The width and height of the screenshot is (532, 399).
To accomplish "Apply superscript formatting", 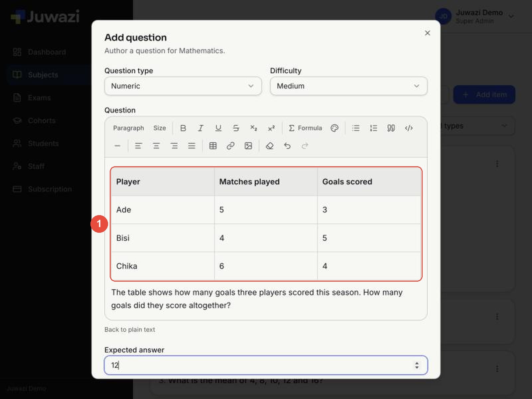I will coord(271,128).
